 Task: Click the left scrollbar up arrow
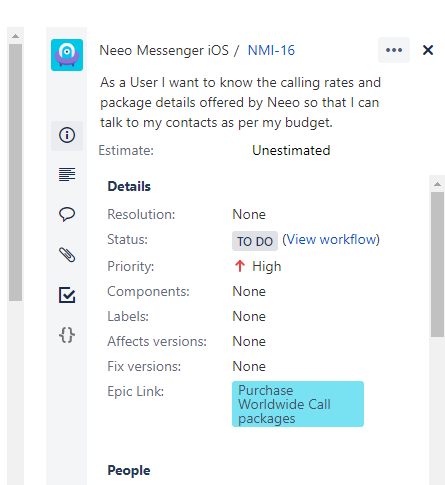click(x=15, y=36)
